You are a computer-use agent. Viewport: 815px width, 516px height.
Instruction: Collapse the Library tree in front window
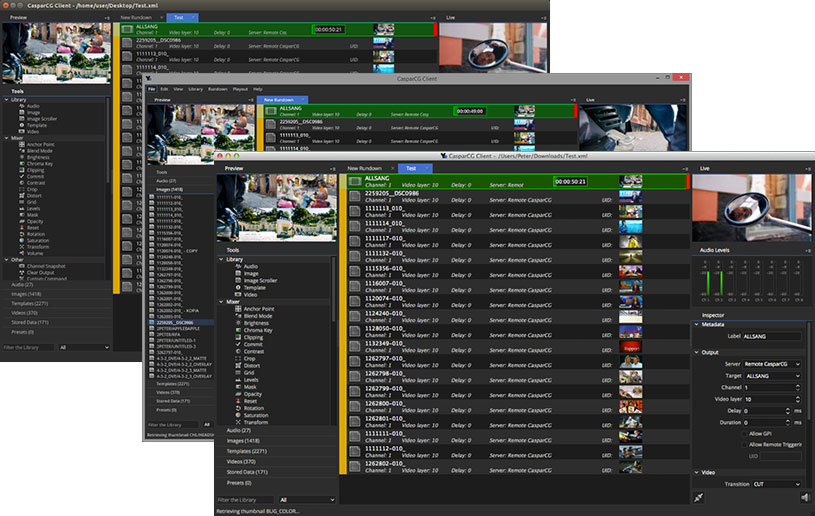point(221,259)
